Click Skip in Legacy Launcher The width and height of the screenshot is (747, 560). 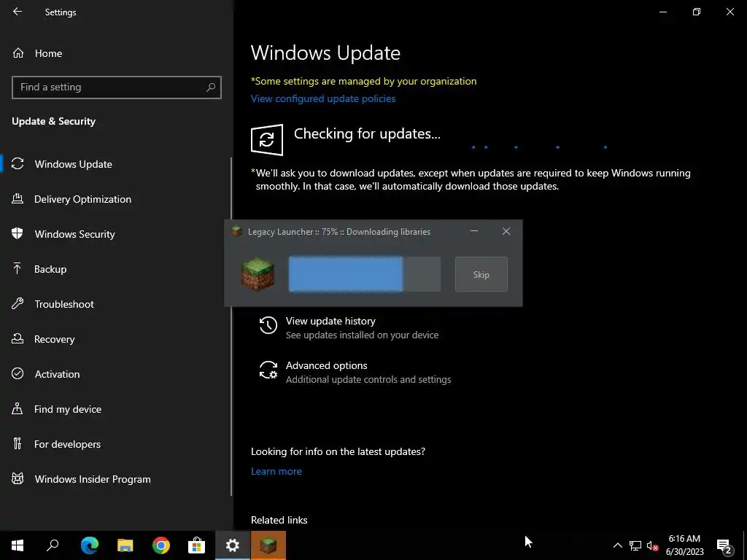tap(481, 274)
